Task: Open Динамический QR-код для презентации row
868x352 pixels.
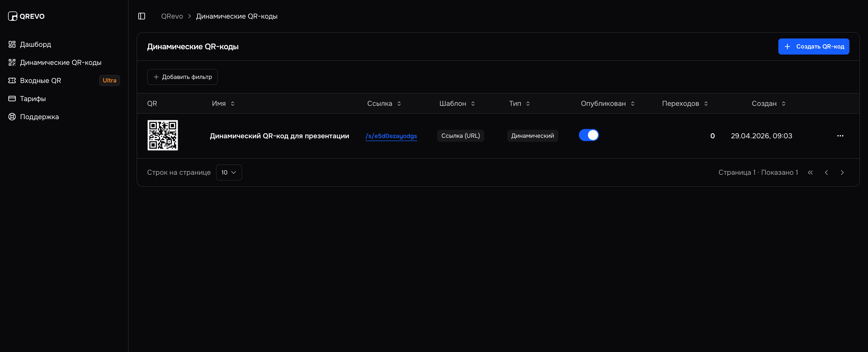Action: [279, 136]
